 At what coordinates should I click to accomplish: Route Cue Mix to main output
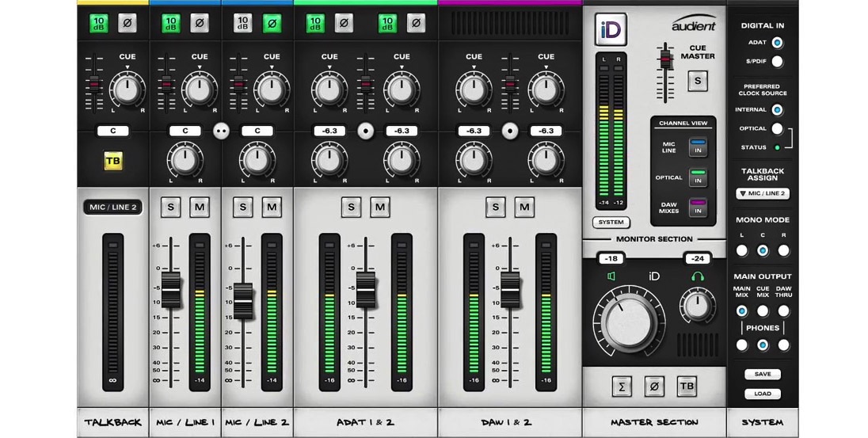[763, 311]
